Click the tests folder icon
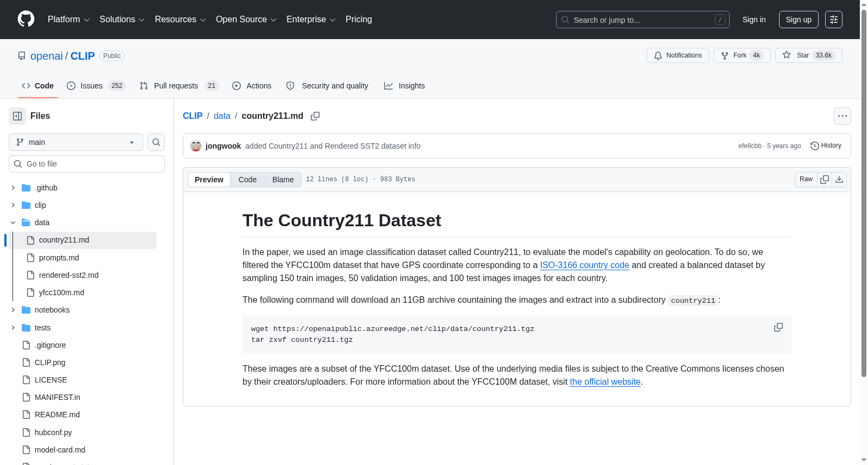 [26, 328]
